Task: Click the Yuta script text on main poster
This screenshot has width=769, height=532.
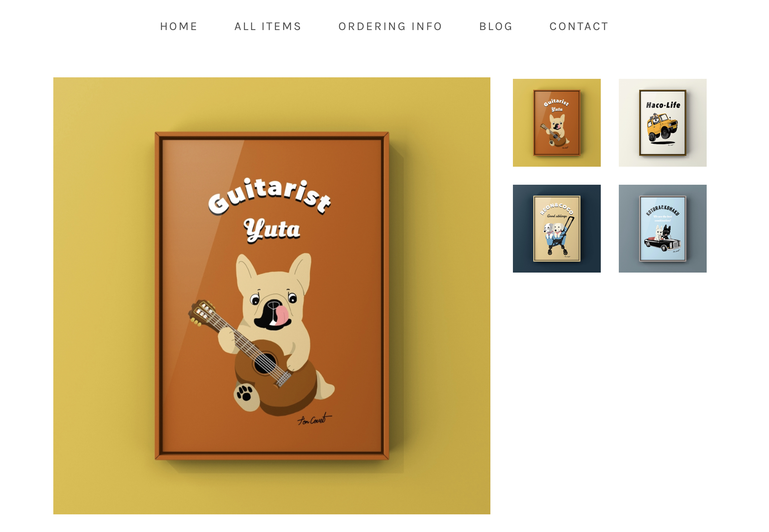Action: [x=272, y=229]
